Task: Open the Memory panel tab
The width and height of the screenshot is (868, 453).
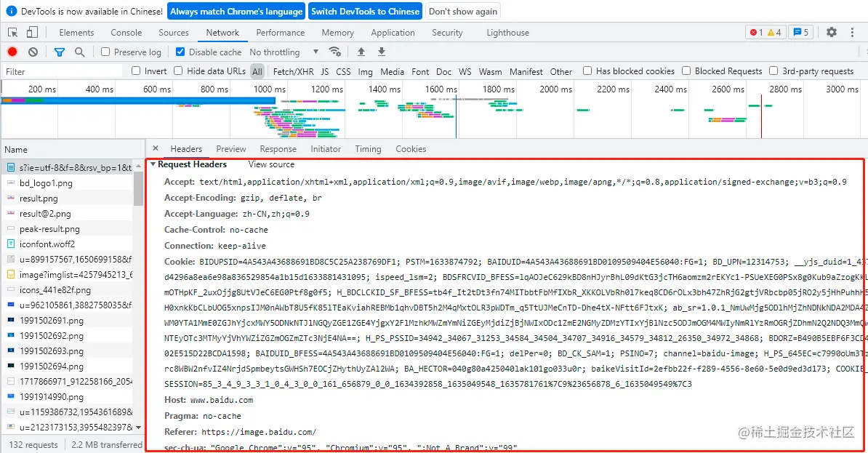Action: pos(338,33)
